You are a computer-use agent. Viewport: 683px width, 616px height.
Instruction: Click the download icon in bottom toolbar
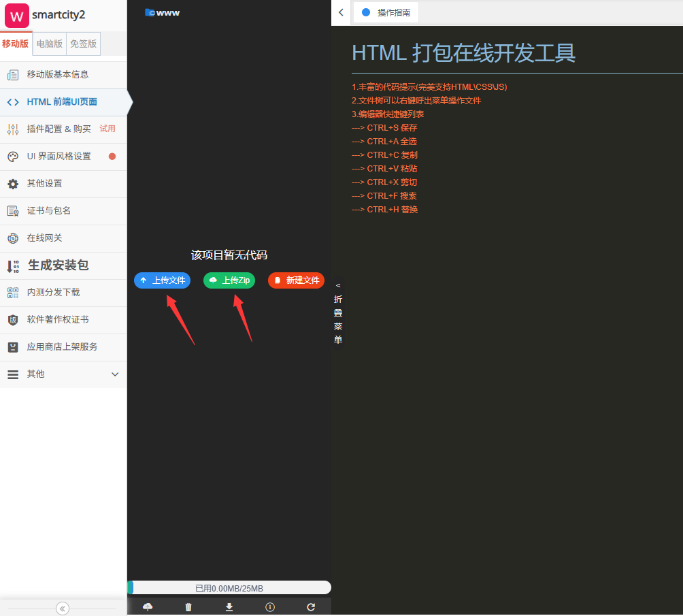pos(229,607)
